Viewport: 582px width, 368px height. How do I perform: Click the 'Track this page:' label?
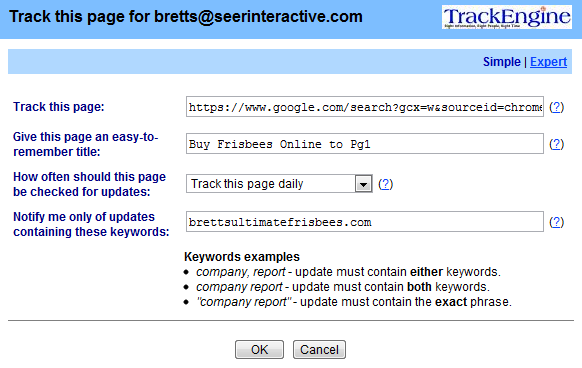pyautogui.click(x=59, y=107)
